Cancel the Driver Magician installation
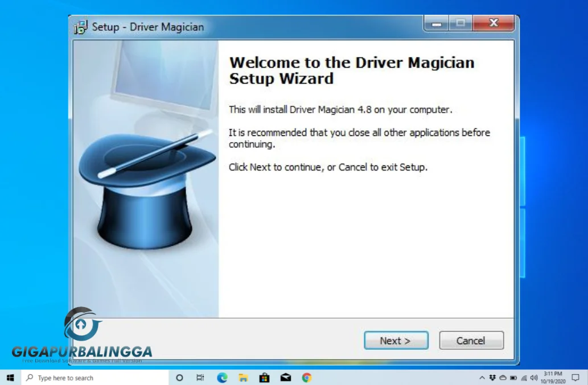The image size is (588, 385). point(471,340)
